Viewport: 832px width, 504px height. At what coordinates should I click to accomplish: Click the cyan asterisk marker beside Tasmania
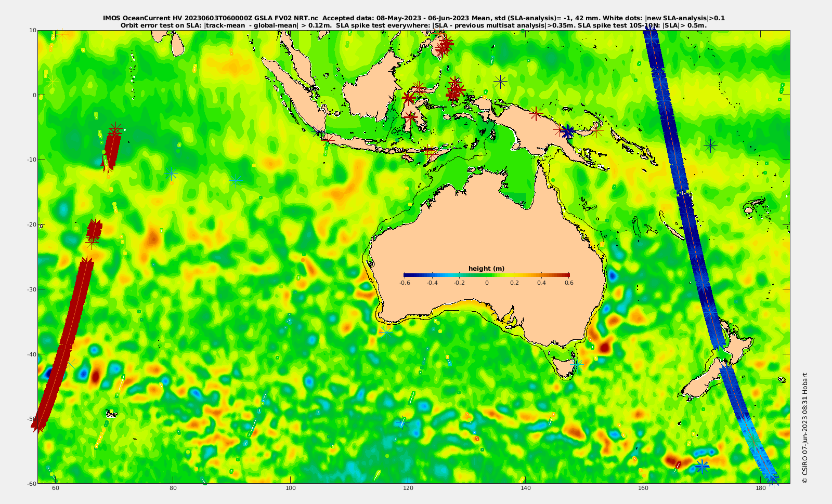577,366
